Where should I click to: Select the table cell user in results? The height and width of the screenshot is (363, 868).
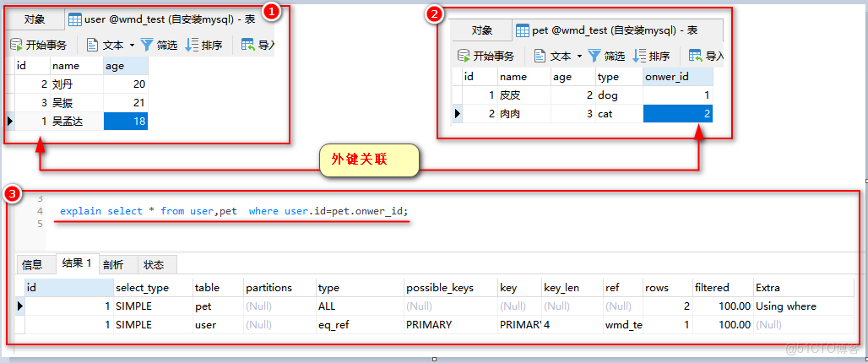pos(218,325)
